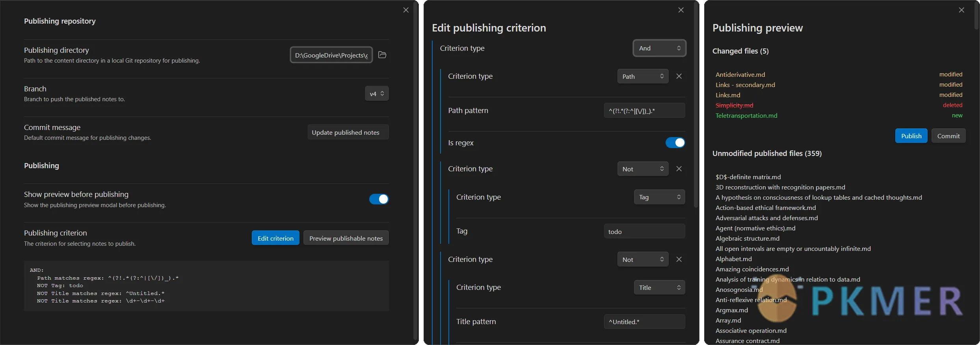Select Alphabet.md in the file list
The image size is (980, 345).
[x=734, y=259]
